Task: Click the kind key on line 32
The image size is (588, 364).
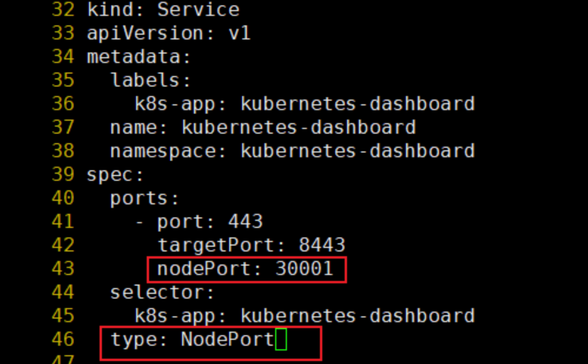Action: 110,10
